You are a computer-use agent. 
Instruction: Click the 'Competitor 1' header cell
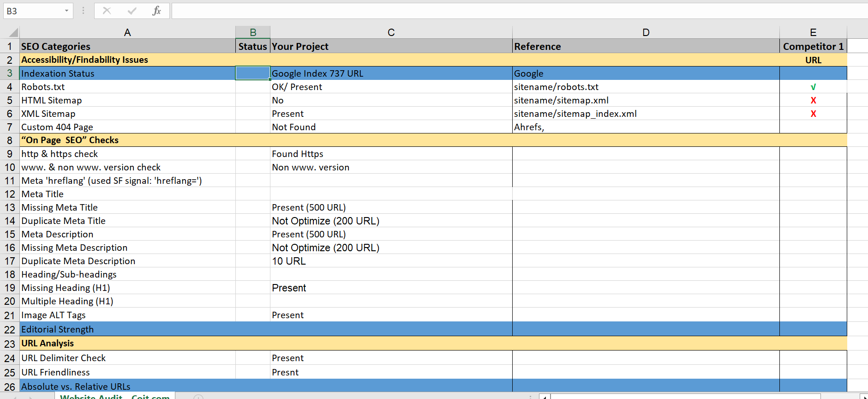click(813, 47)
